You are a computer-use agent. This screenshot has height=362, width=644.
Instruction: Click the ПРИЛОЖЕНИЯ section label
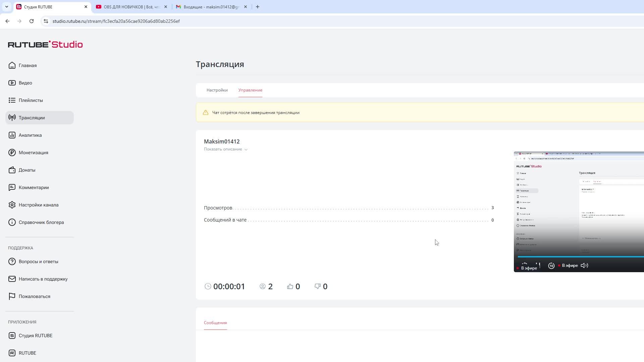point(22,322)
